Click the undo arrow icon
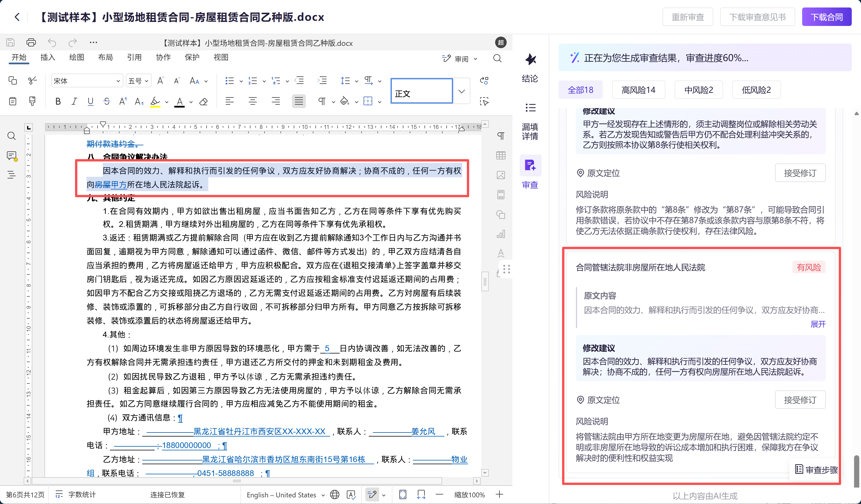 (52, 42)
